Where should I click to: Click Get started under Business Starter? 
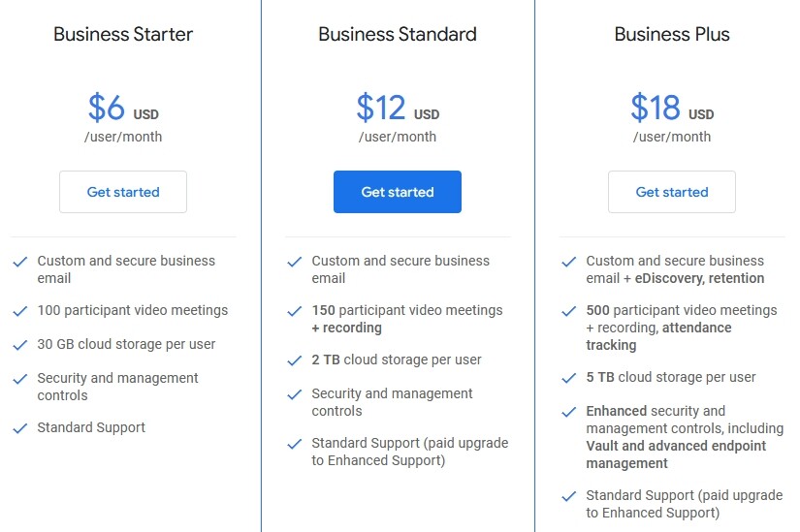click(123, 192)
